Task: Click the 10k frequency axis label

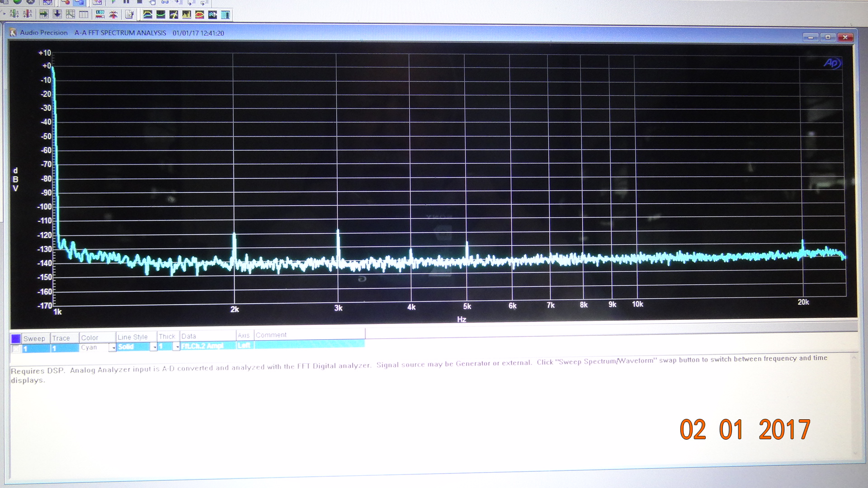Action: point(637,304)
